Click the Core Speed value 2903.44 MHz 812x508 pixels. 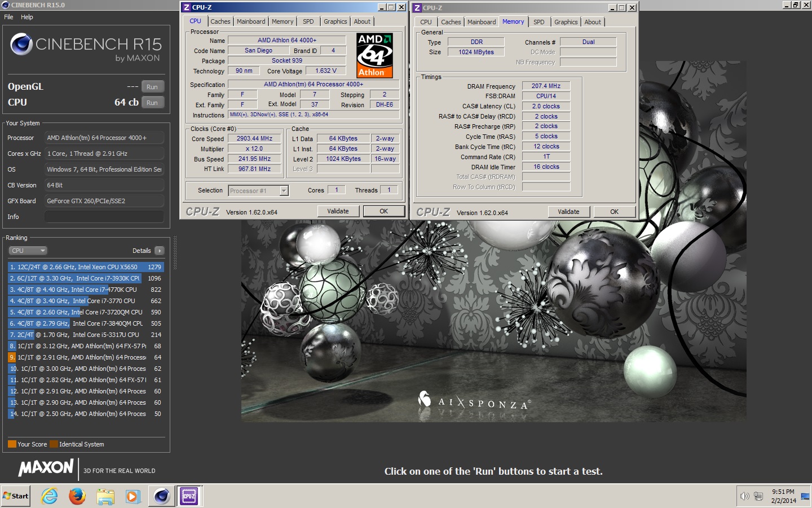click(x=254, y=138)
